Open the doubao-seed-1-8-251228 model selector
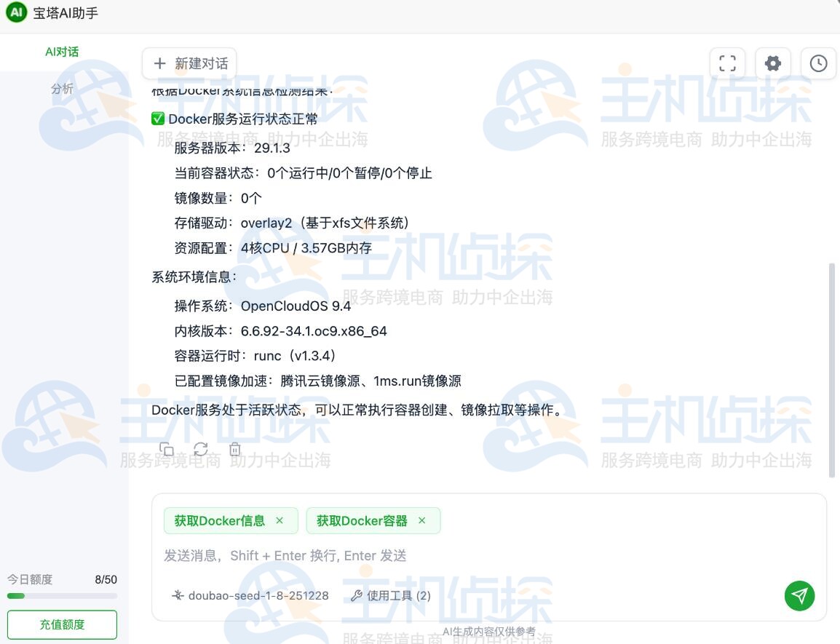 (x=250, y=595)
